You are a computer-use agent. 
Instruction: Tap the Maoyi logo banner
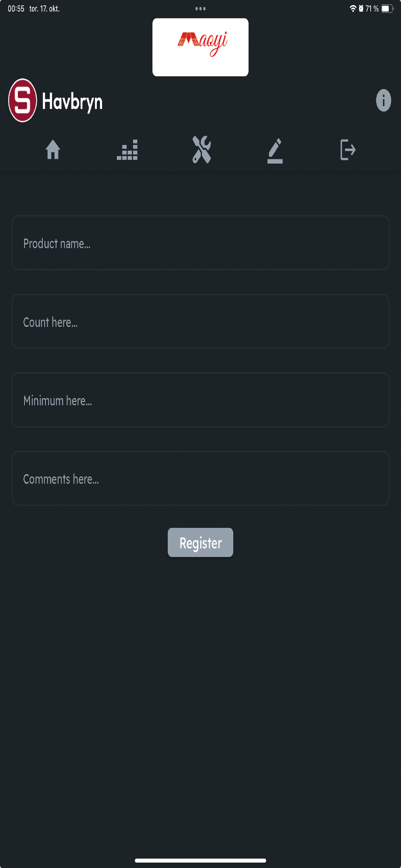click(x=200, y=47)
